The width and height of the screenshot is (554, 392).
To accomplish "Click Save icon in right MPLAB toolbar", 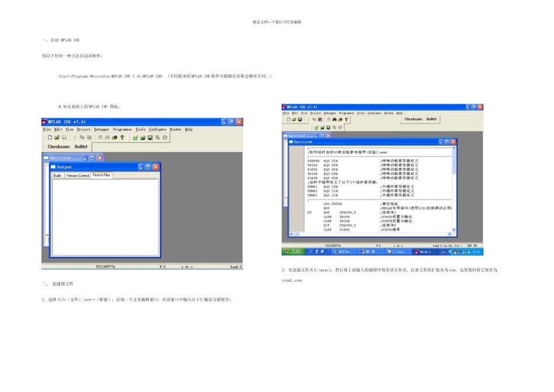I will point(300,120).
